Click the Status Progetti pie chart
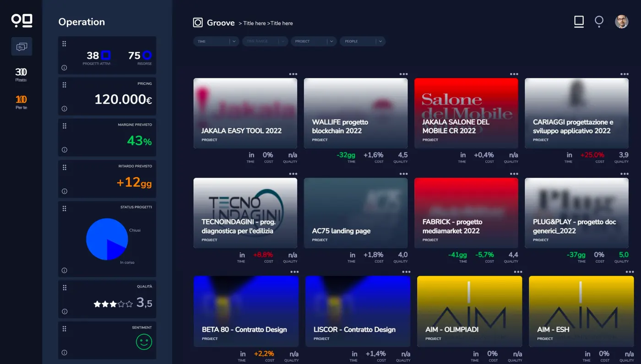Viewport: 641px width, 364px height. (107, 239)
